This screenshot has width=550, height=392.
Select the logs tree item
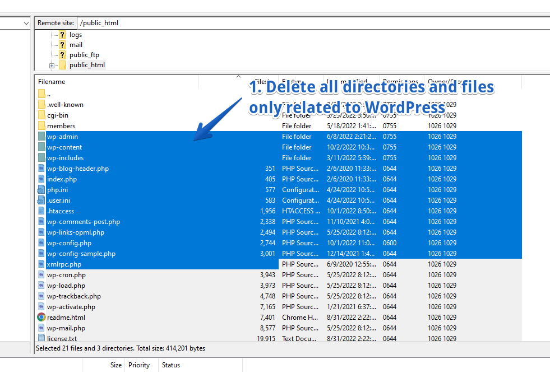[76, 35]
